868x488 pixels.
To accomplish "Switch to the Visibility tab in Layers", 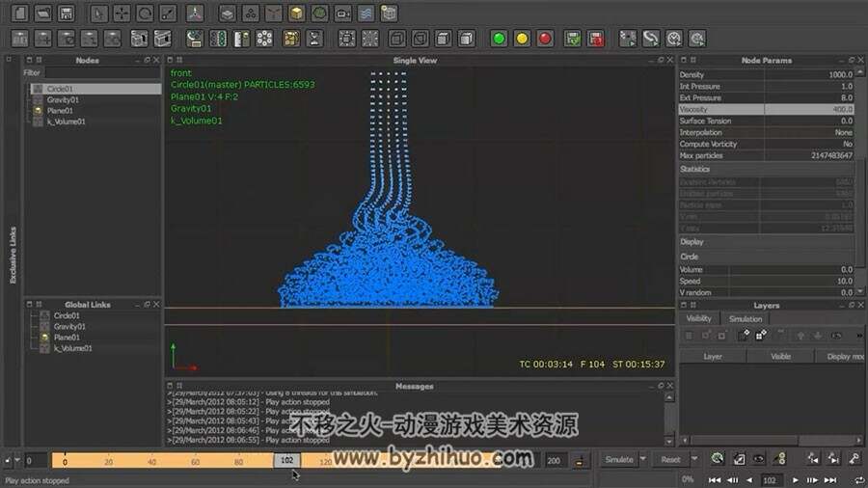I will click(x=698, y=318).
